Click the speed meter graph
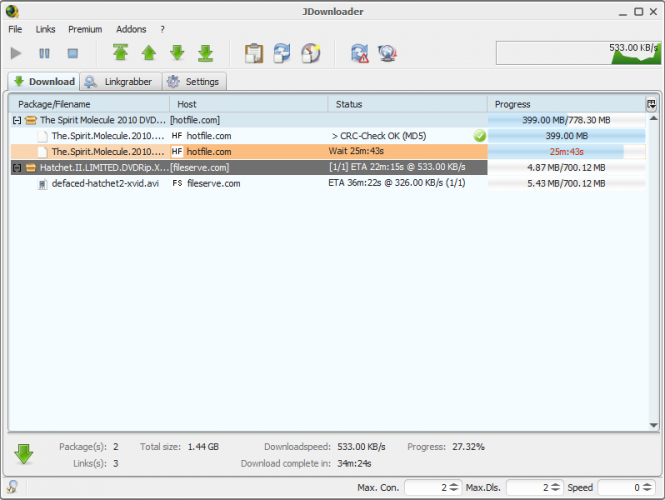Viewport: 665px width, 500px height. point(578,53)
